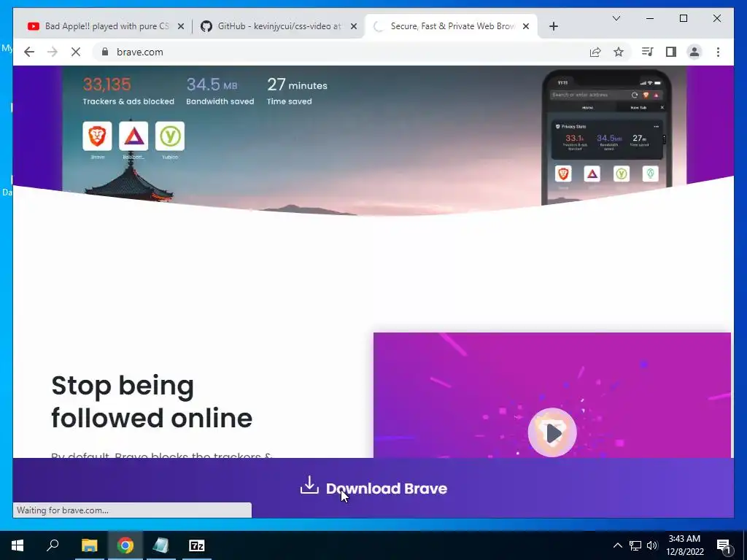Screen dimensions: 747x560
Task: Click the forward navigation arrow
Action: tap(53, 52)
